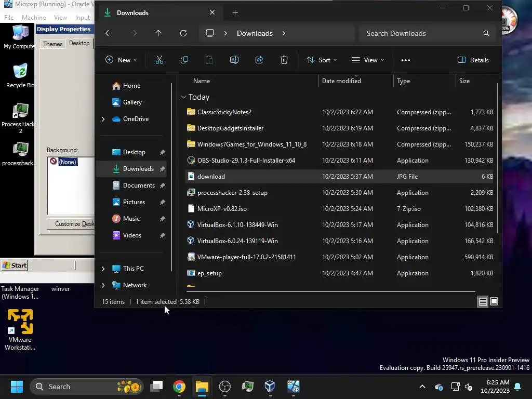Toggle the Details pane button

473,60
